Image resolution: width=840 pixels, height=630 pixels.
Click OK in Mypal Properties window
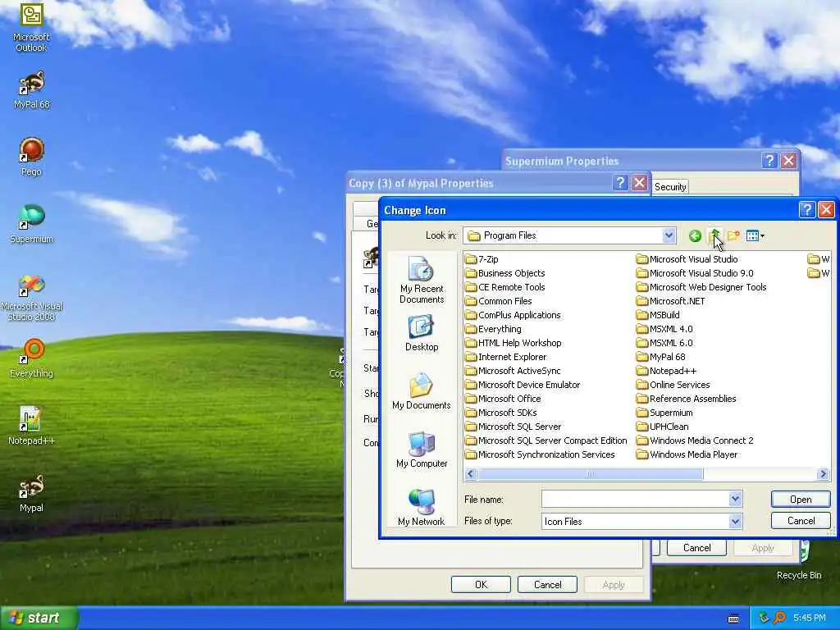click(481, 584)
